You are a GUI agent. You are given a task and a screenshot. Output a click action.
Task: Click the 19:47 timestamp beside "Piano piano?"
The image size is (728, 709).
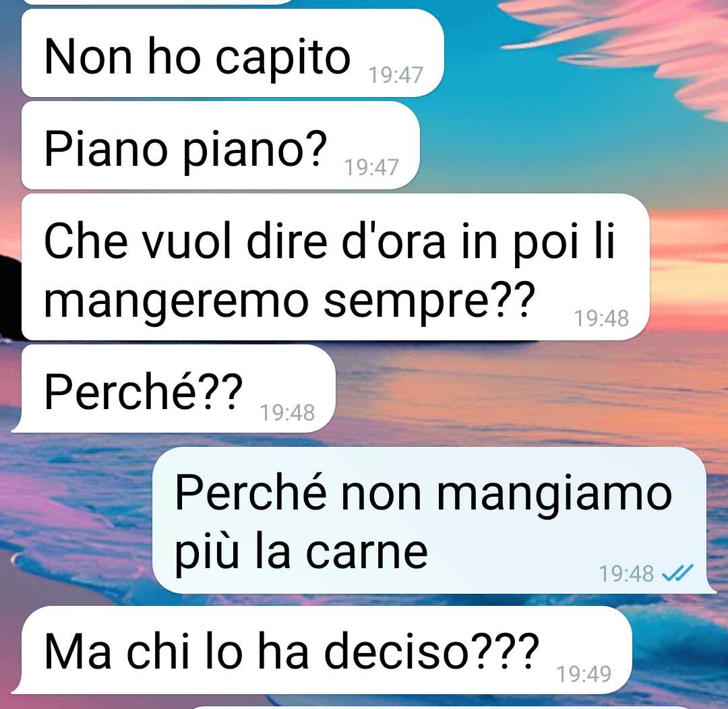pyautogui.click(x=371, y=168)
